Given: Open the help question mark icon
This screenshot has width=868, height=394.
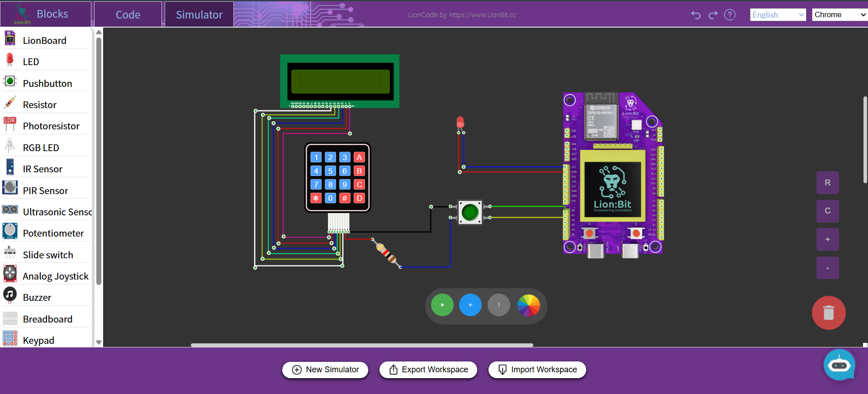Looking at the screenshot, I should pos(730,15).
